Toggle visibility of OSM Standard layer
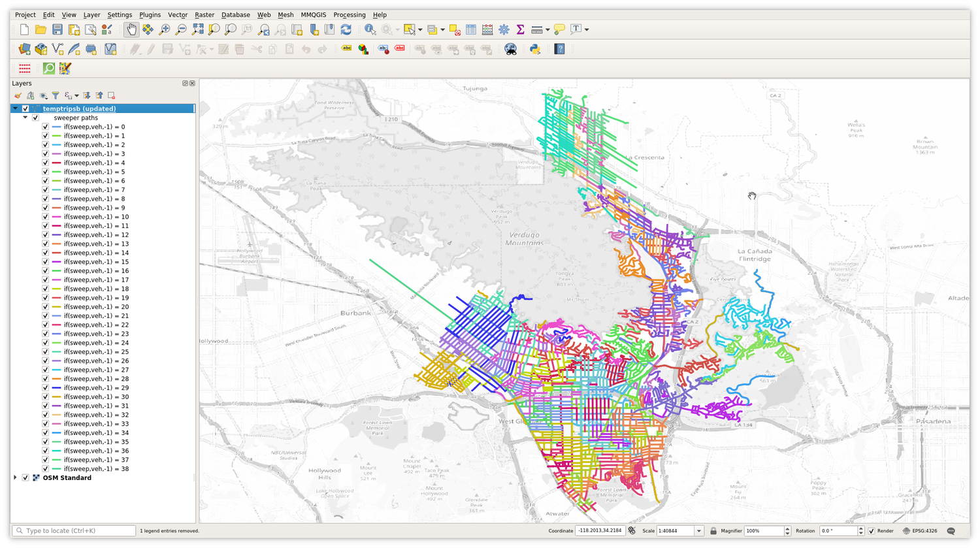980x548 pixels. (x=25, y=478)
